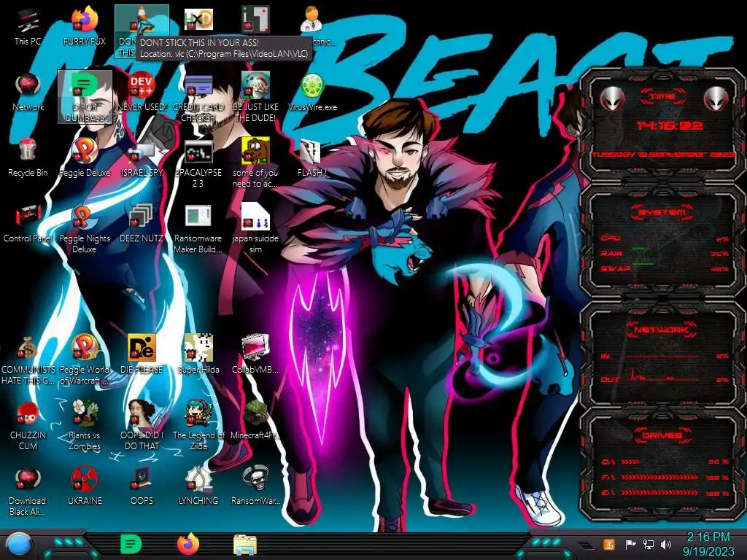Click the volume speaker tray icon
Viewport: 747px width, 560px height.
(x=666, y=544)
